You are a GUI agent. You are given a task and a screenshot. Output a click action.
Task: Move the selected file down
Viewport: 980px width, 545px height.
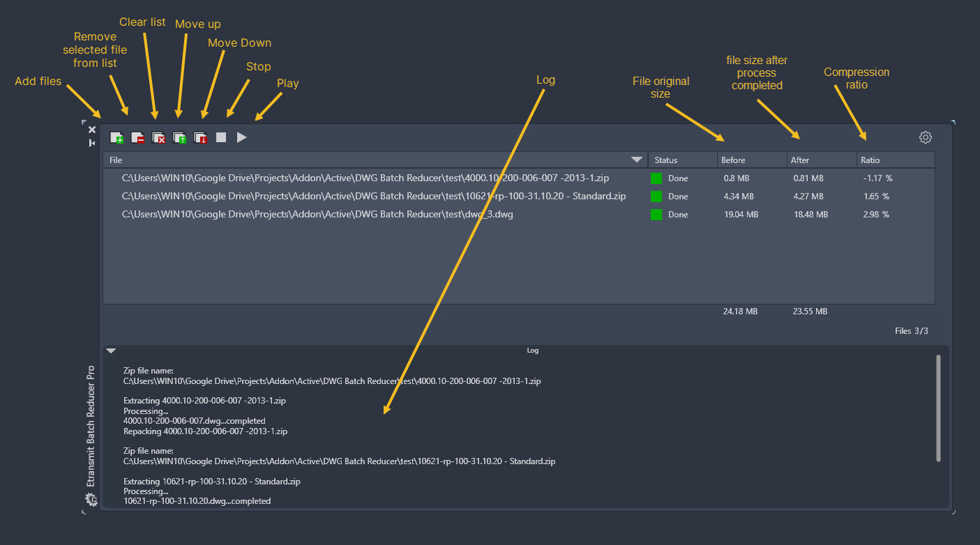pyautogui.click(x=201, y=138)
